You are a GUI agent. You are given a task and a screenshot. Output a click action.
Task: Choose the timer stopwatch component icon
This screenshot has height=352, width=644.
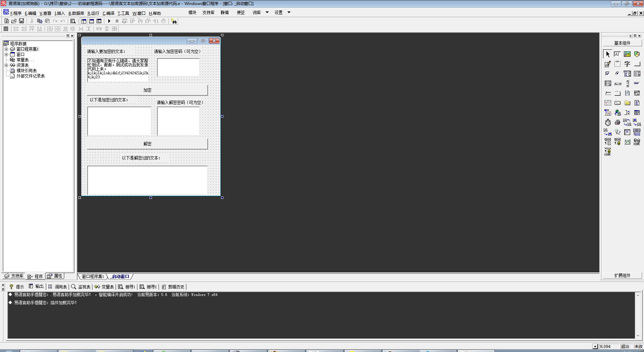point(608,122)
